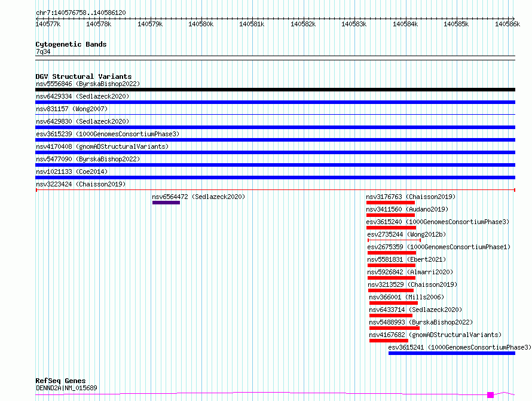Open nsv4170408 (gnomADStructuralVariants) label
Screen dimensions: 532x401
click(x=102, y=146)
